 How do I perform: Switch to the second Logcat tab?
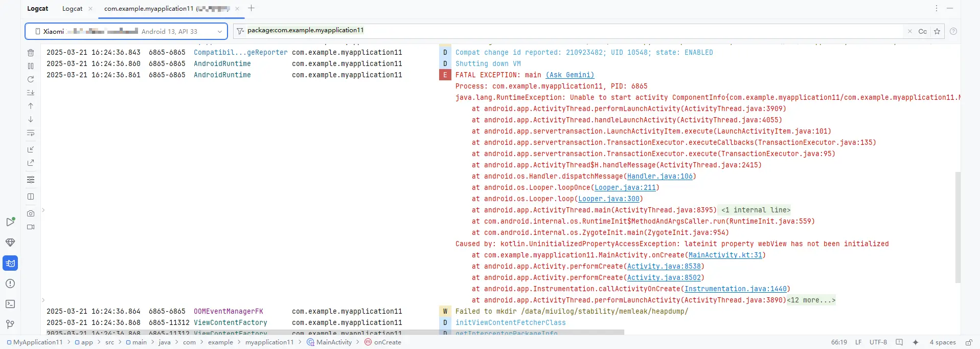[x=72, y=9]
